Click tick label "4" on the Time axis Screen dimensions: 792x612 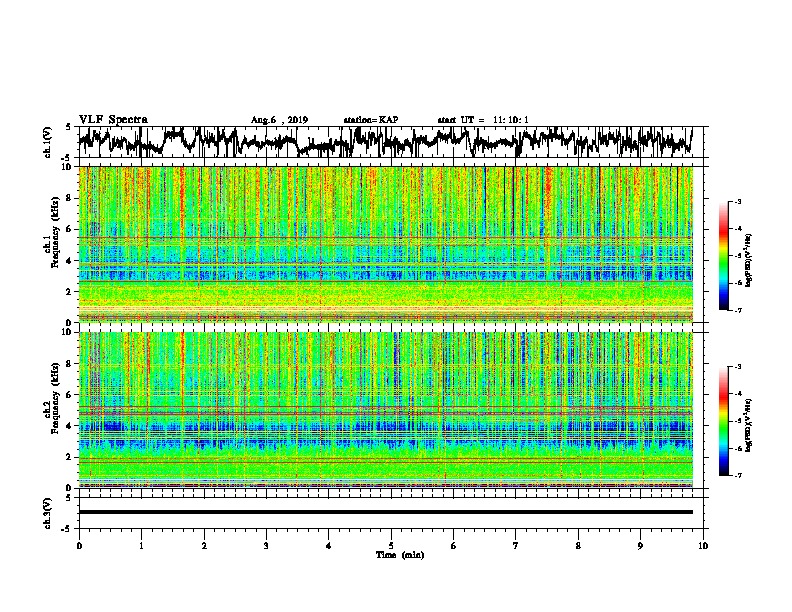pyautogui.click(x=329, y=546)
